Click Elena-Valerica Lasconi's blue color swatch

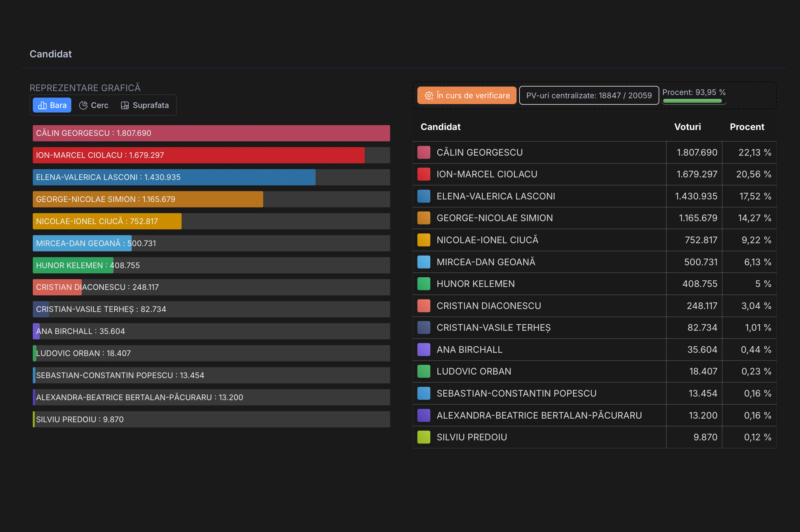tap(424, 196)
